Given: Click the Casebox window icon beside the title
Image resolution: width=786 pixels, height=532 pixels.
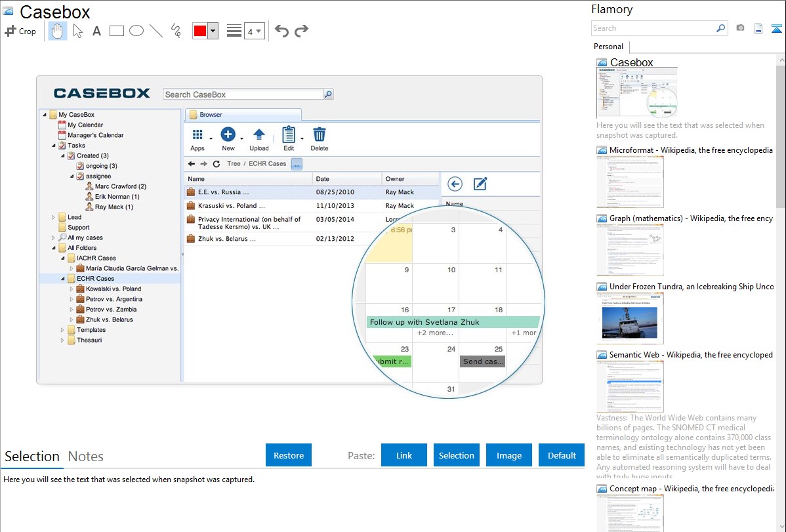Looking at the screenshot, I should pos(8,12).
